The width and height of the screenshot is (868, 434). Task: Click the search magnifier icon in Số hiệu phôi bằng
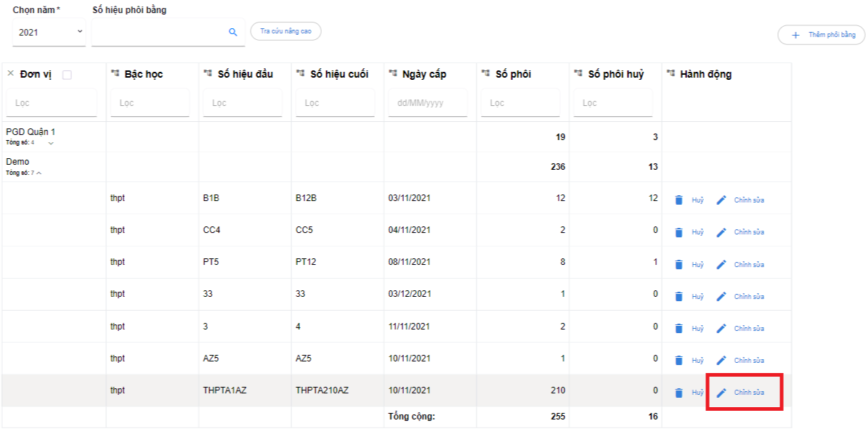[x=233, y=33]
